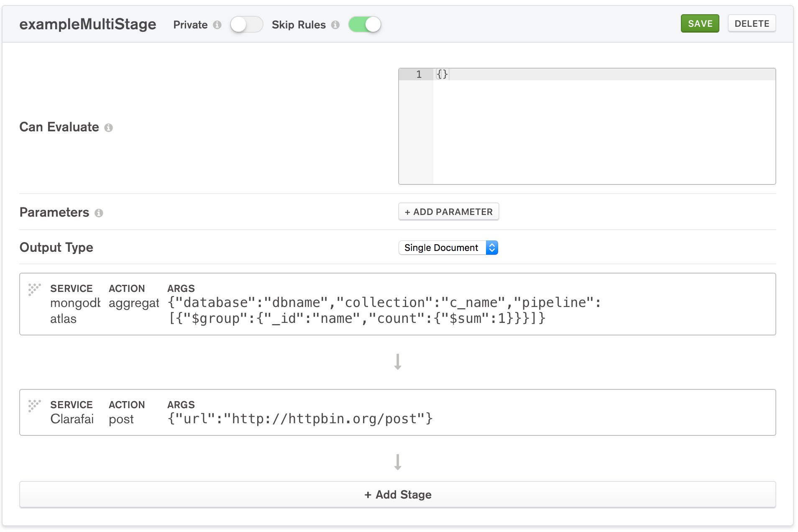Delete the exampleMultiStage pipeline

tap(752, 23)
